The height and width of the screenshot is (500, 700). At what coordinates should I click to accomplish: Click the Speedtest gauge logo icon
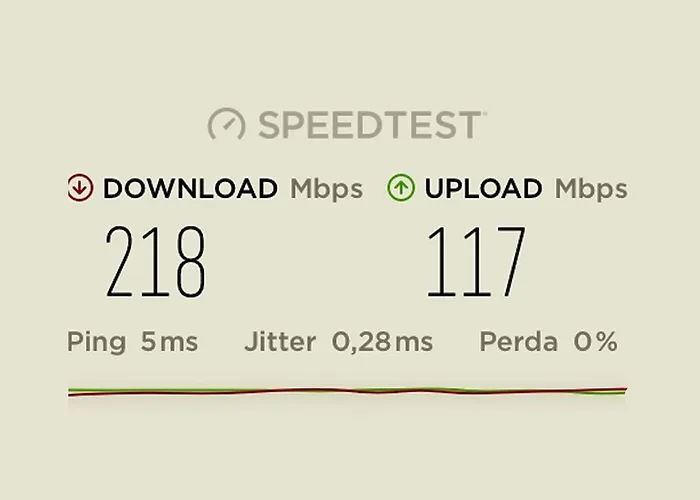pos(226,124)
